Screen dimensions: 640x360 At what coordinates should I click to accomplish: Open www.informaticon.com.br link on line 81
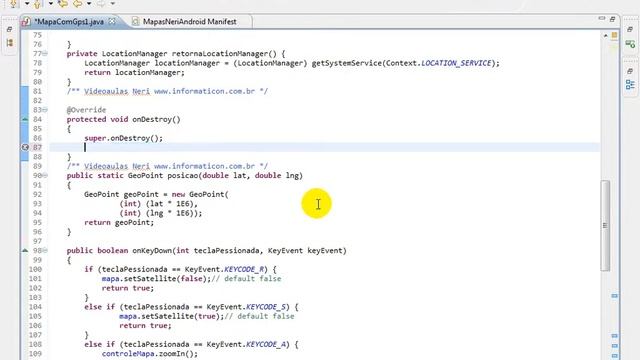tap(204, 91)
